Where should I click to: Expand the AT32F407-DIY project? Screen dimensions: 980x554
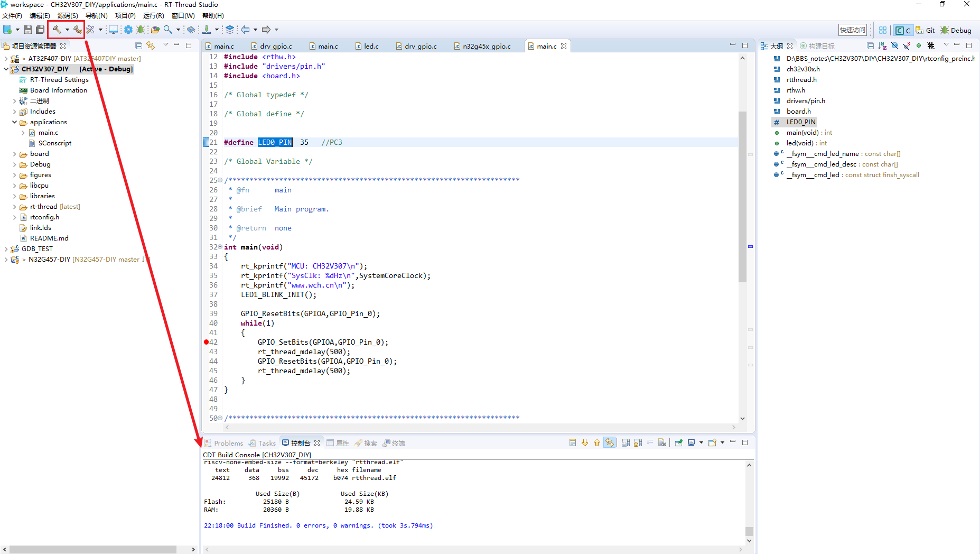click(x=6, y=58)
